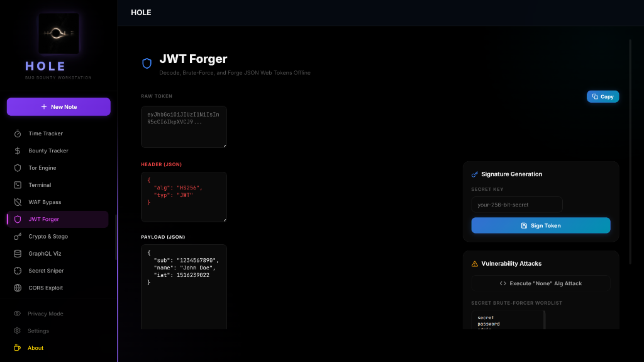Click the "RAW TOKEN" label
This screenshot has width=644, height=362.
point(157,96)
